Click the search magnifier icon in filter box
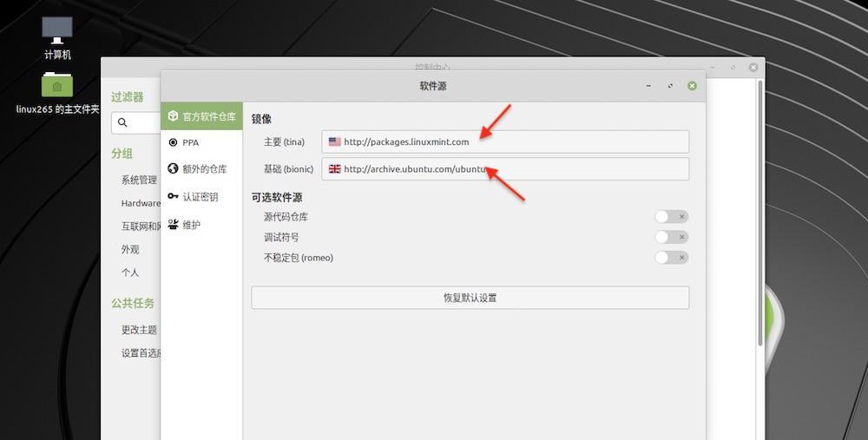Viewport: 868px width, 440px height. pyautogui.click(x=122, y=122)
